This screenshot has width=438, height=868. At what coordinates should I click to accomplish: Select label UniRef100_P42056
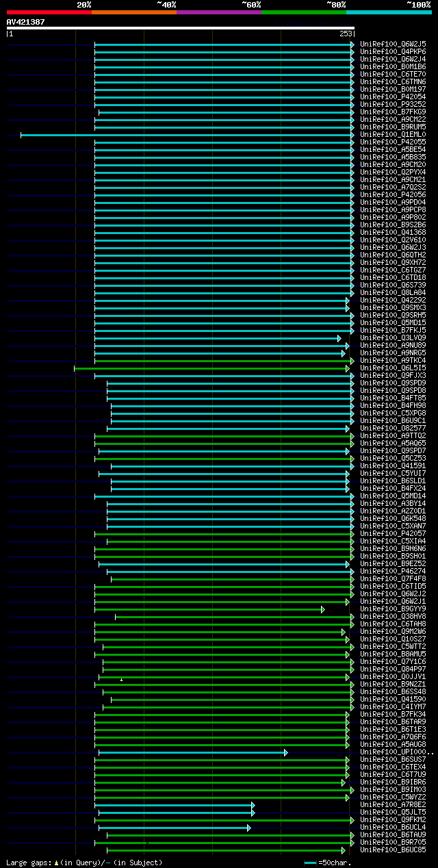point(393,194)
